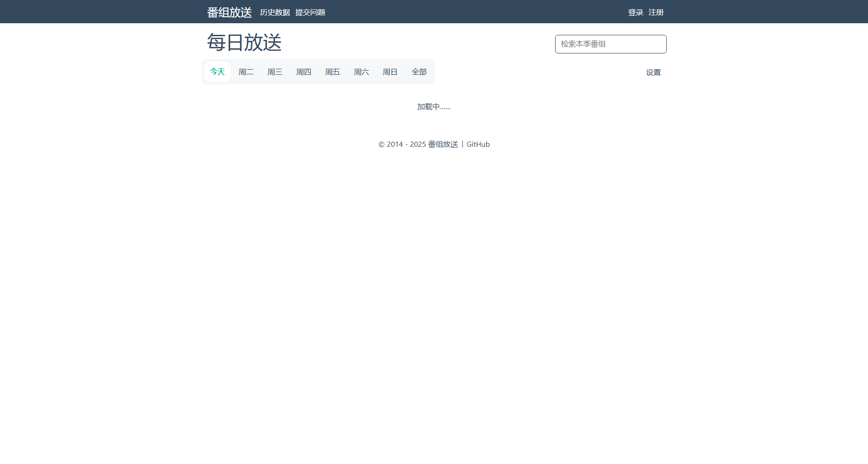The height and width of the screenshot is (464, 868).
Task: Open the 设置 settings button
Action: [653, 72]
